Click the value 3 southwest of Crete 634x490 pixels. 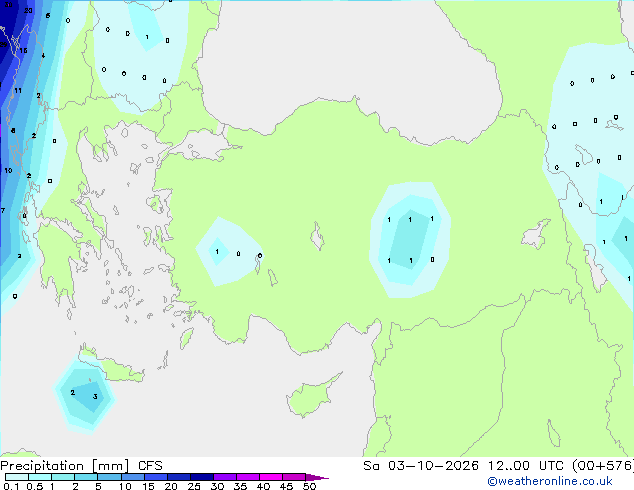pos(95,397)
